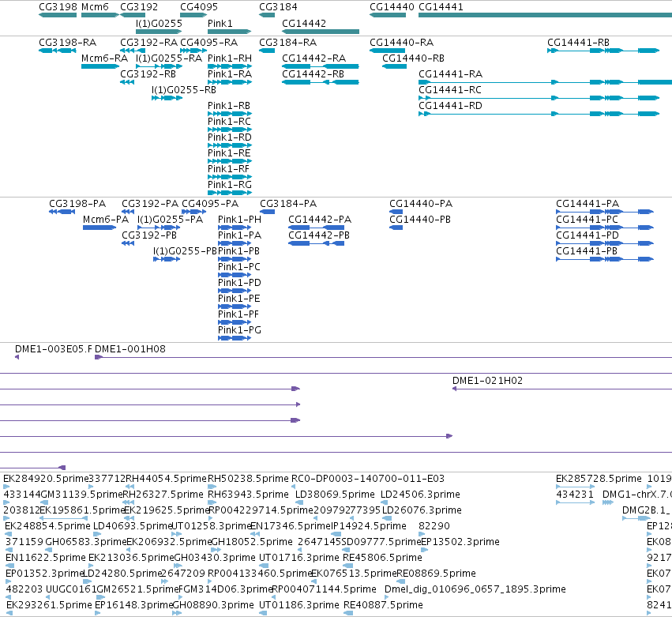Select transcript Pink1-RC
This screenshot has width=672, height=617.
[x=229, y=122]
